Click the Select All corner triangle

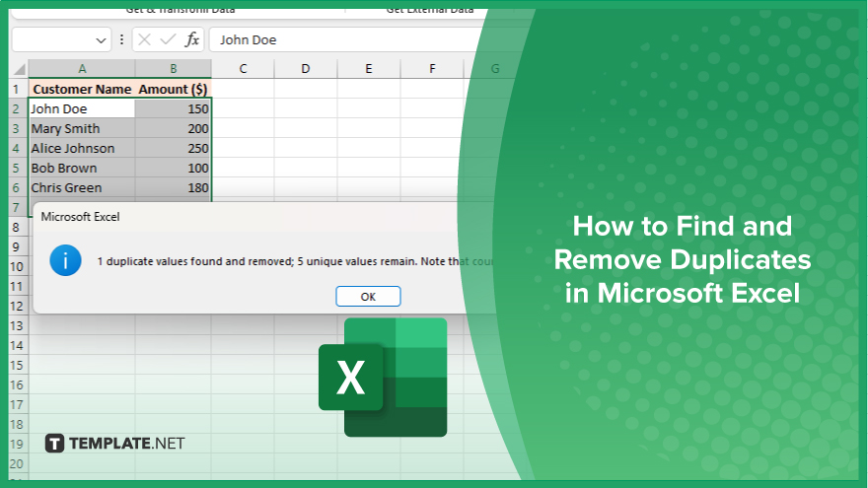pos(20,69)
